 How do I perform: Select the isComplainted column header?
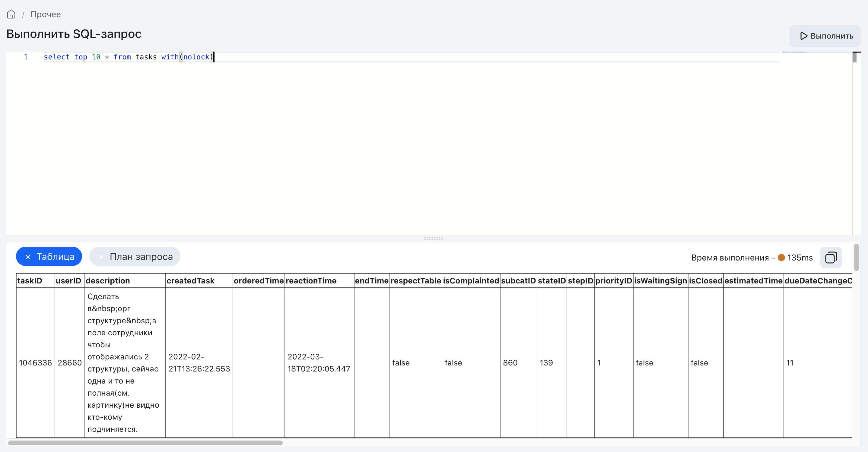point(471,280)
